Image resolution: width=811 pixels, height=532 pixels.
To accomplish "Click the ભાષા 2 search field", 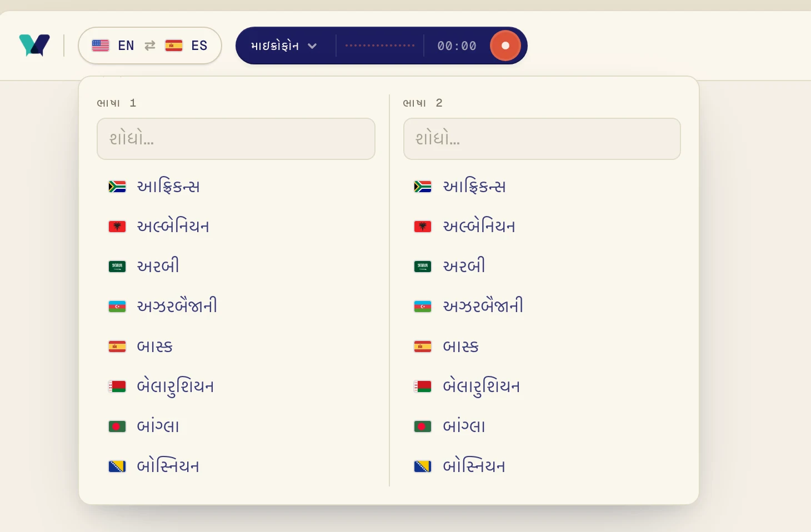I will [x=542, y=139].
